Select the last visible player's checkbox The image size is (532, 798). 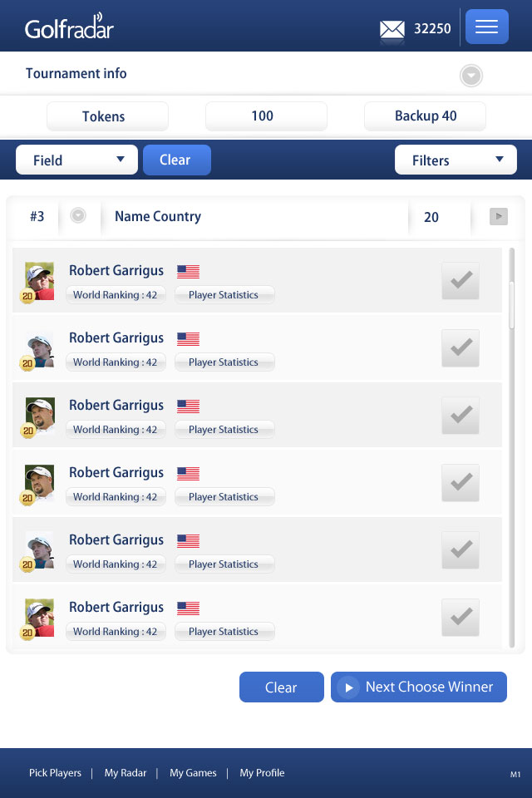(x=461, y=617)
